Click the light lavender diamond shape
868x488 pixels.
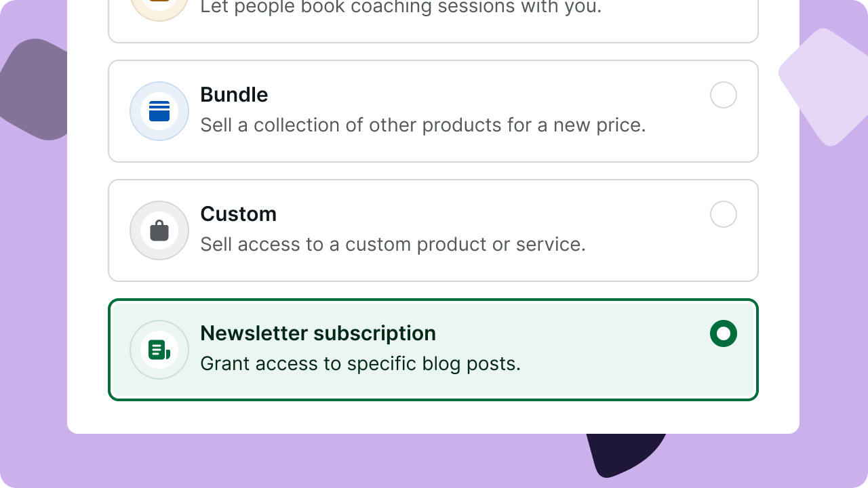pyautogui.click(x=823, y=87)
